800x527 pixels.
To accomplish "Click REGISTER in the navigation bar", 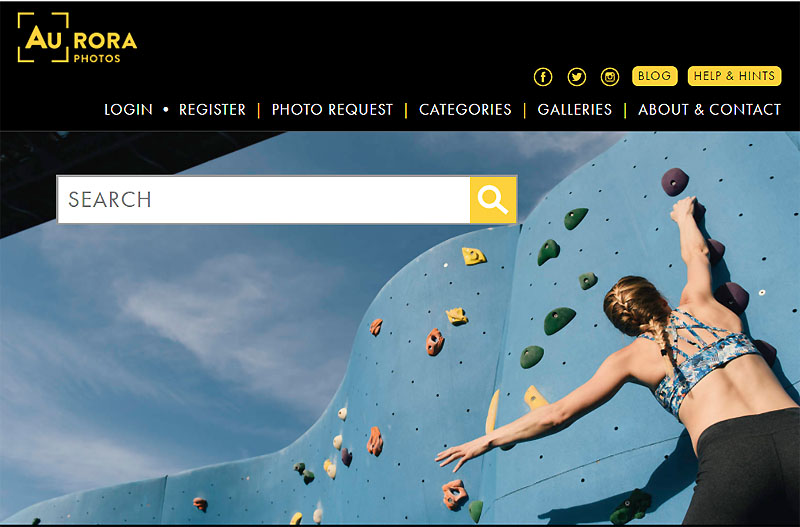I will [212, 110].
